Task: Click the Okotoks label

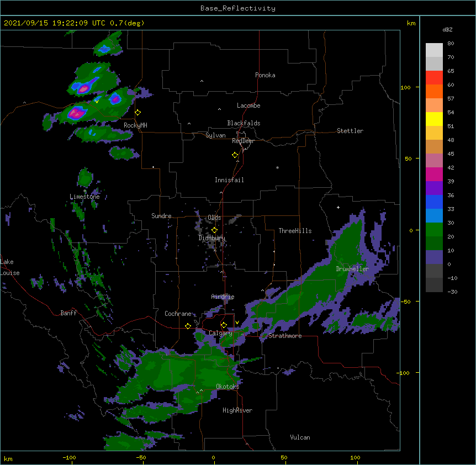Action: pyautogui.click(x=228, y=387)
